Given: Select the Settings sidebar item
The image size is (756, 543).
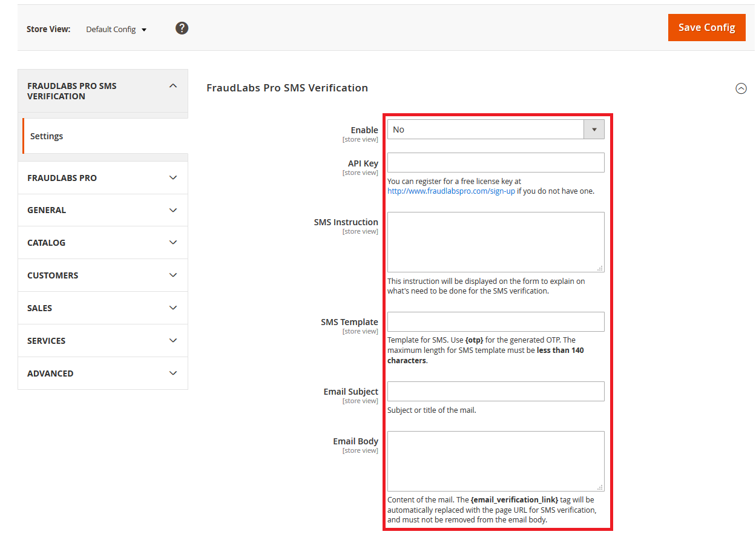Looking at the screenshot, I should tap(105, 136).
